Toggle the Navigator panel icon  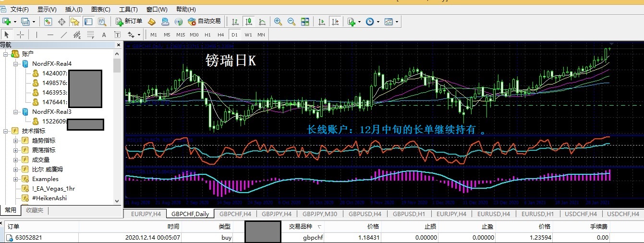pyautogui.click(x=75, y=22)
